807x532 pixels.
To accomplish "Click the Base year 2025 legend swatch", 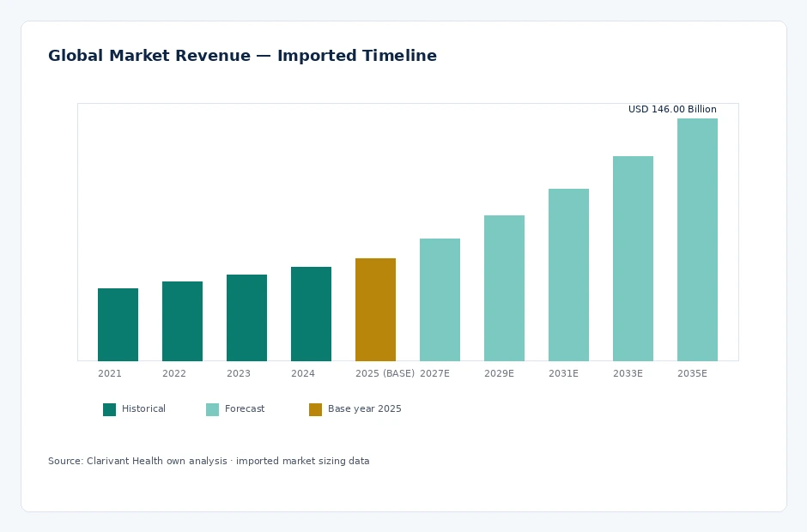I will coord(315,409).
